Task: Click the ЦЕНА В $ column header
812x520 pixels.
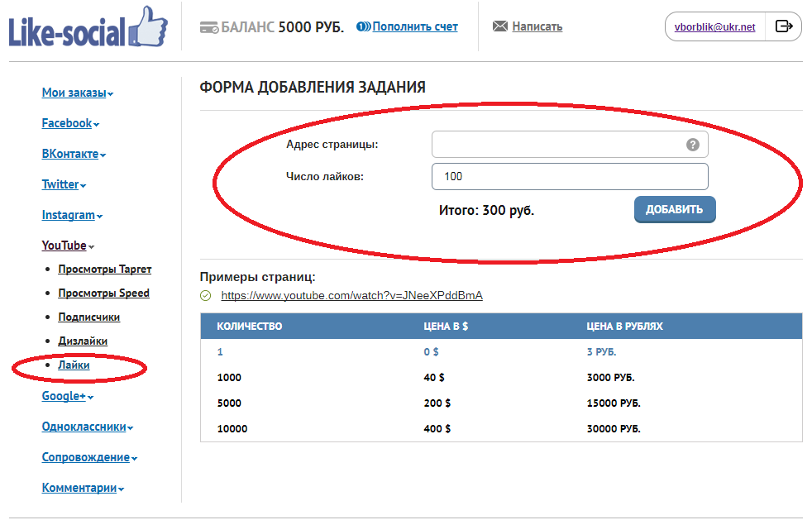Action: pyautogui.click(x=446, y=327)
